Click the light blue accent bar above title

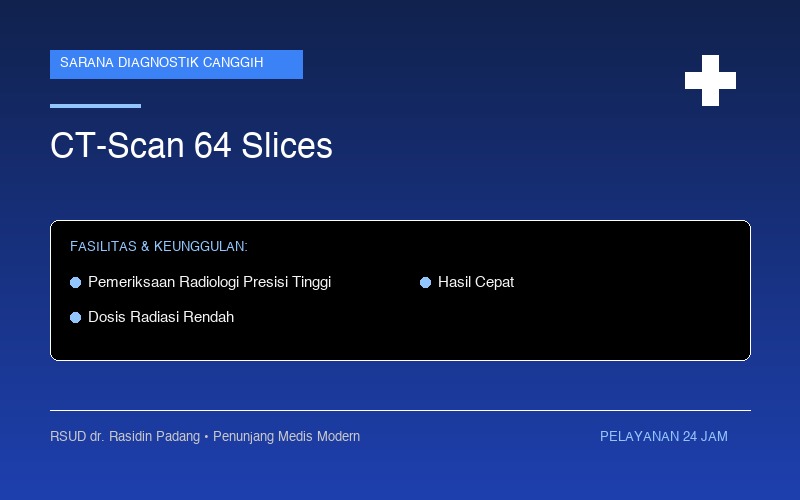click(95, 106)
